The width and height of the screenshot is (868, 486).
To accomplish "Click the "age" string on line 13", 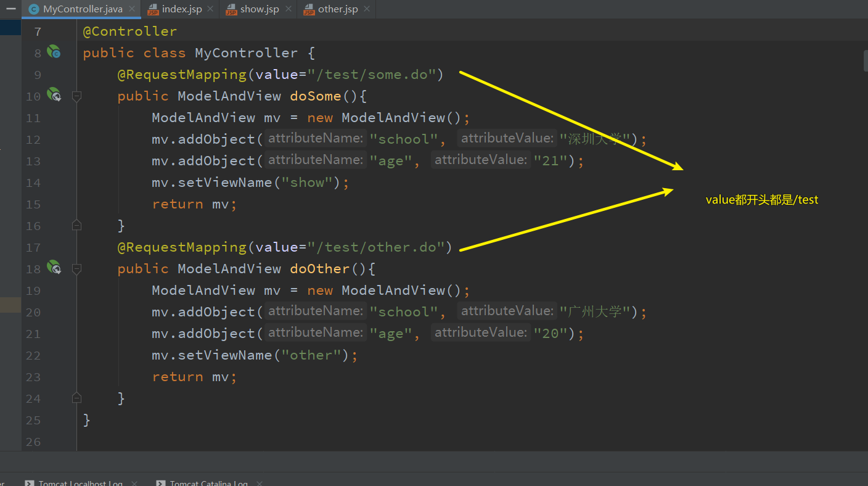I will (x=390, y=161).
